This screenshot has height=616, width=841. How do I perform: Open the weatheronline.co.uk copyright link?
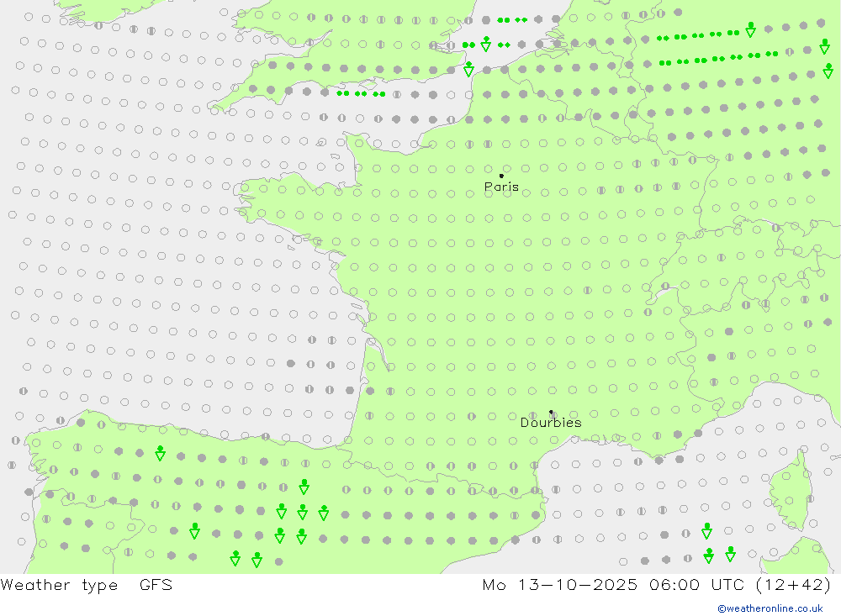click(770, 608)
